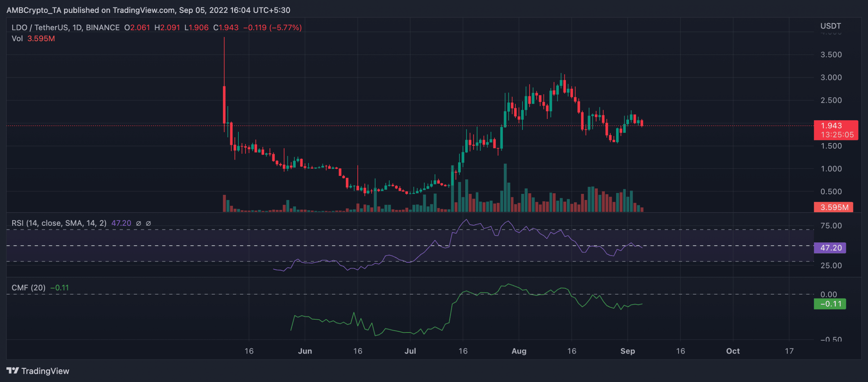Click the tall volume bar in late July
The width and height of the screenshot is (868, 382).
505,188
